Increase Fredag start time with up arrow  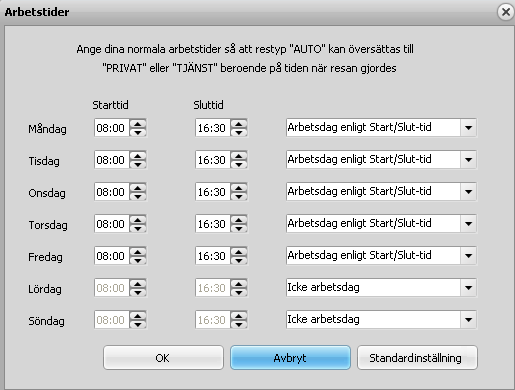click(138, 252)
